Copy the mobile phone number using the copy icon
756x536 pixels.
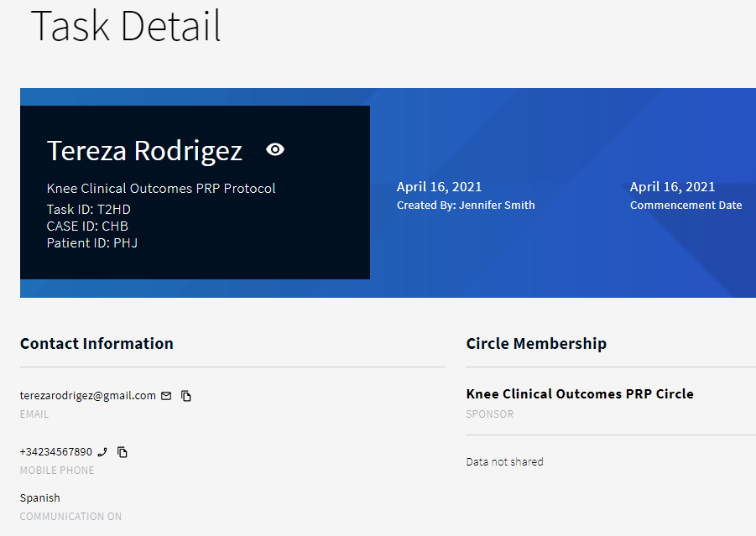tap(123, 452)
